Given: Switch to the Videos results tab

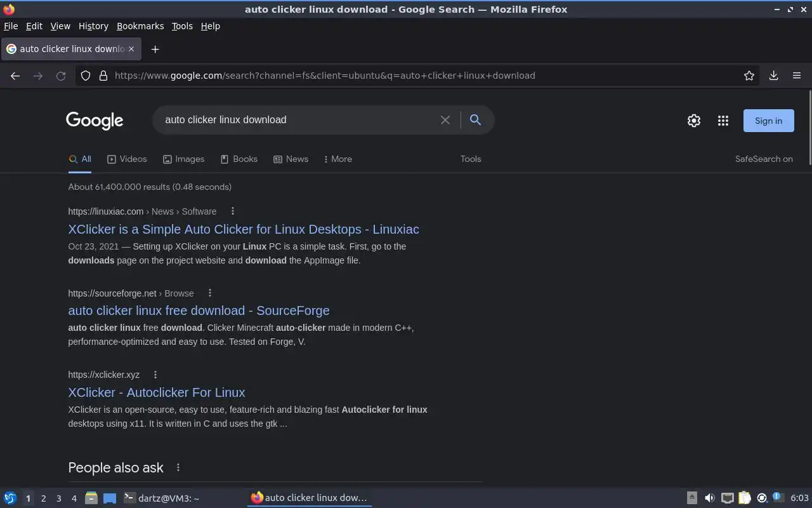Looking at the screenshot, I should click(x=127, y=159).
